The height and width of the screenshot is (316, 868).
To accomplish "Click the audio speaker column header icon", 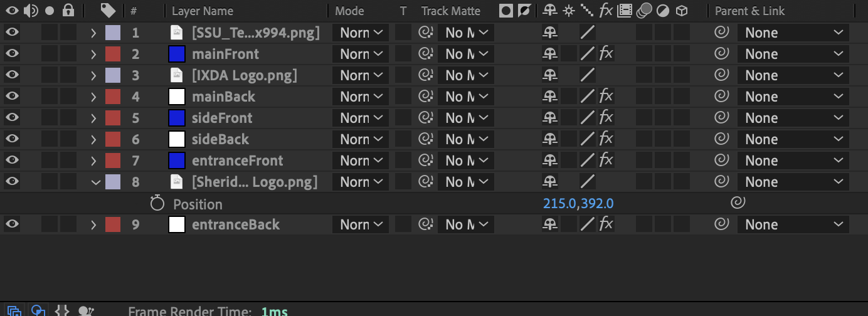I will click(31, 11).
